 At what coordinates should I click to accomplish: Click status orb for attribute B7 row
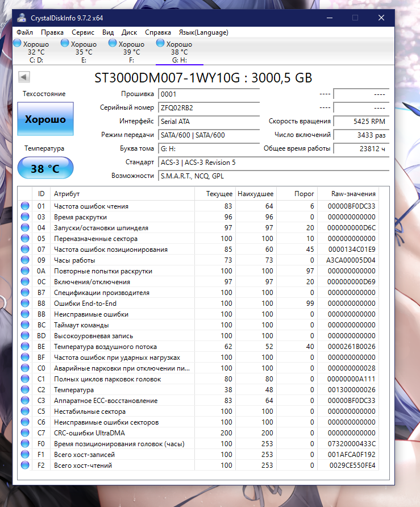pyautogui.click(x=25, y=292)
